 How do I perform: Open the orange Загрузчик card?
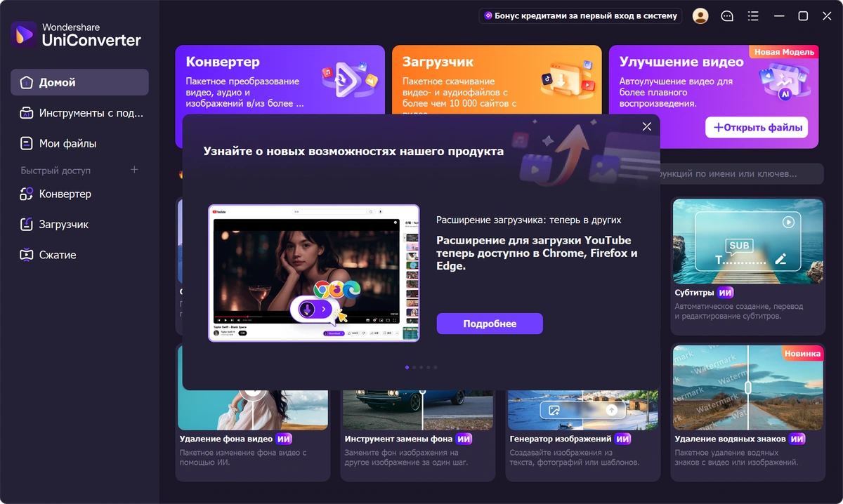pos(497,79)
